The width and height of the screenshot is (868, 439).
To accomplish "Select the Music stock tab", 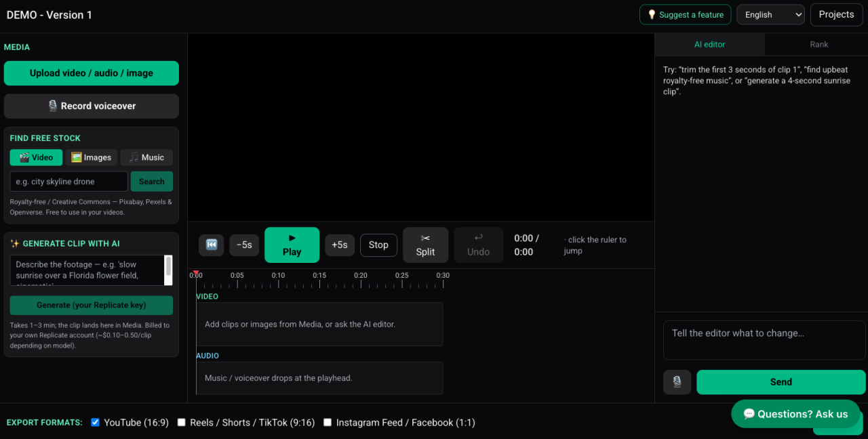I will 146,157.
